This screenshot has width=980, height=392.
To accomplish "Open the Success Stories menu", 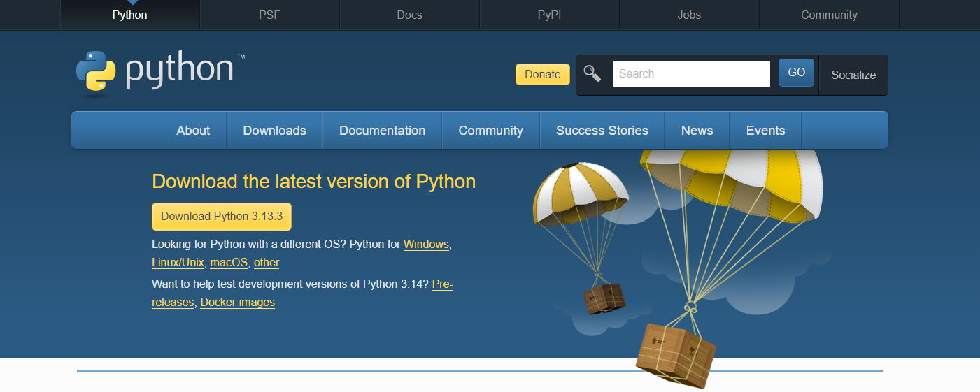I will pos(602,131).
